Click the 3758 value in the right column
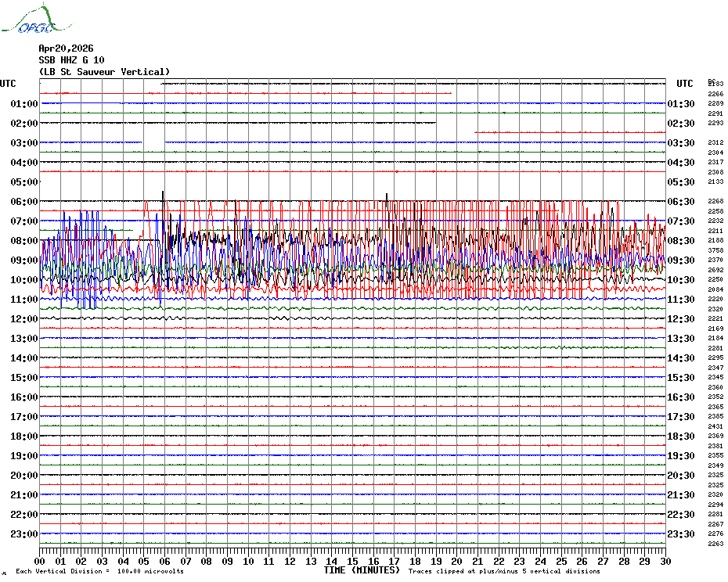728x582 pixels. [715, 250]
